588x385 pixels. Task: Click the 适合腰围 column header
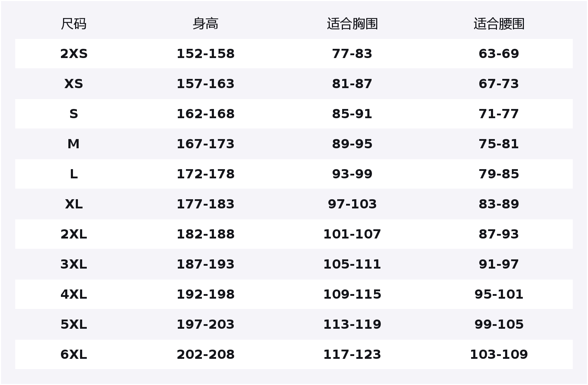pos(499,24)
